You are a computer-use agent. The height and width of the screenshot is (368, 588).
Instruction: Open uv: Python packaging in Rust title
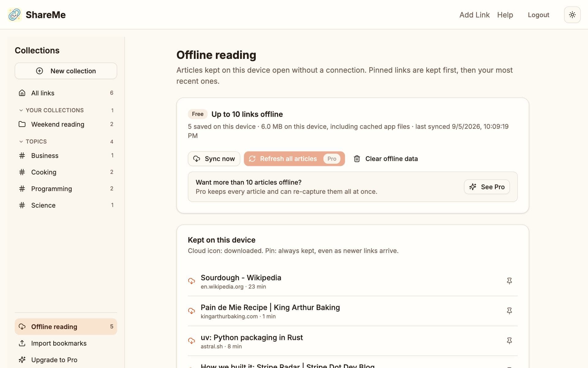point(251,337)
